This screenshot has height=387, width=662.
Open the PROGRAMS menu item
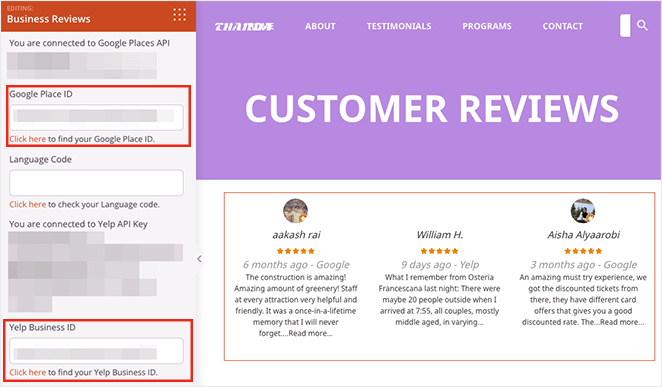click(487, 26)
